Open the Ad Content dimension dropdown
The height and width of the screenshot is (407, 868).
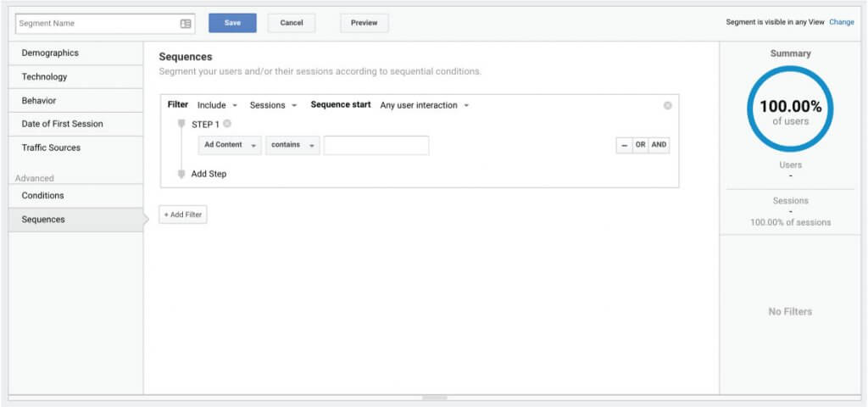[230, 145]
